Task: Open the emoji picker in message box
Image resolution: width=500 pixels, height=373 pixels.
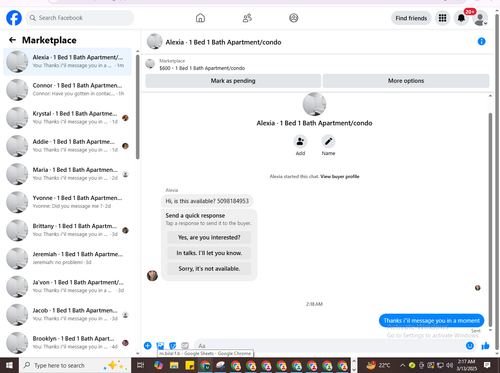Action: click(x=470, y=346)
